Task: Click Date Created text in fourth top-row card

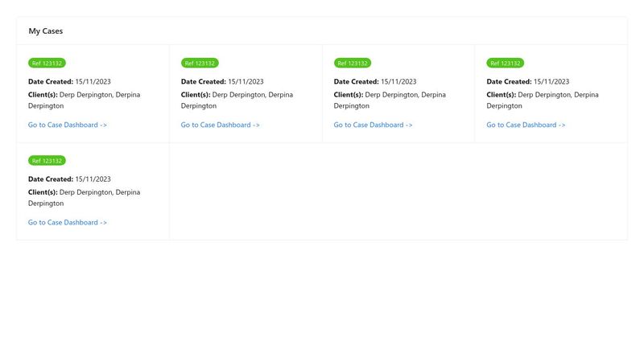Action: tap(528, 81)
